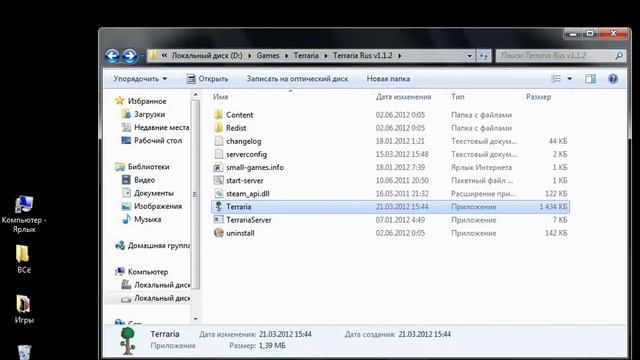This screenshot has width=640, height=360.
Task: Select the Recycle Bin desktop icon
Action: [x=24, y=352]
